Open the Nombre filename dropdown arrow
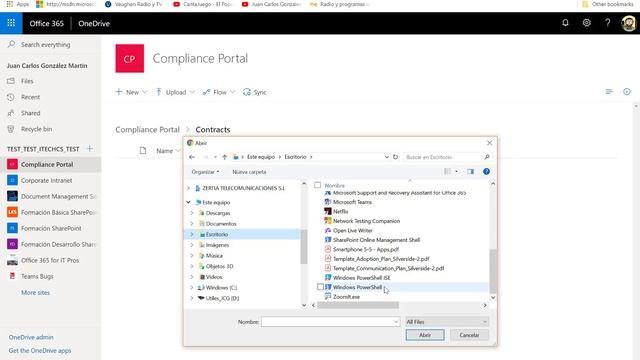This screenshot has height=360, width=640. pyautogui.click(x=396, y=322)
